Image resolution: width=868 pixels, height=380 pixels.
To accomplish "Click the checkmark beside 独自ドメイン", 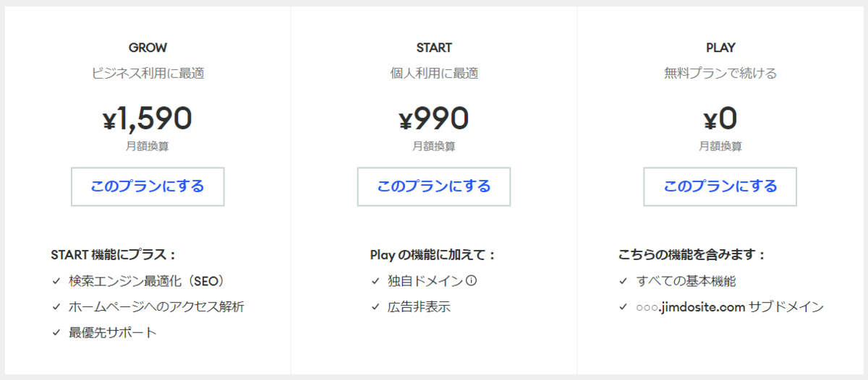I will point(375,281).
